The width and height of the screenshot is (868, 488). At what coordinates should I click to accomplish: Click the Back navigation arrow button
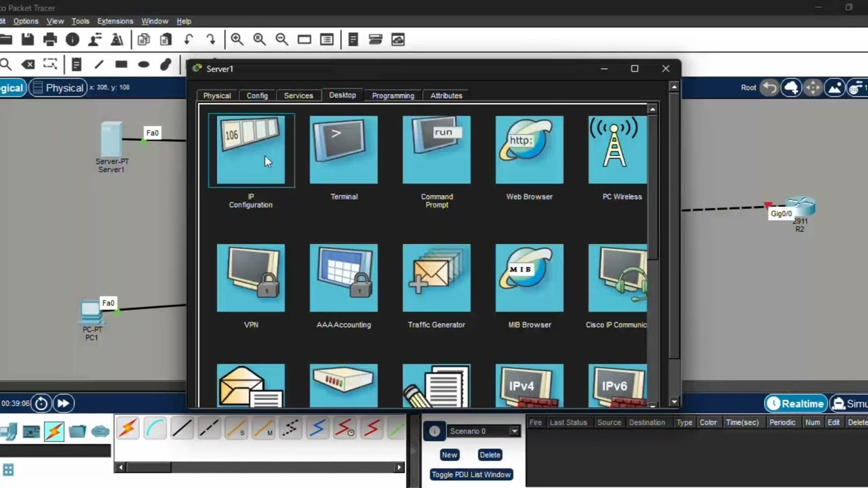(770, 87)
